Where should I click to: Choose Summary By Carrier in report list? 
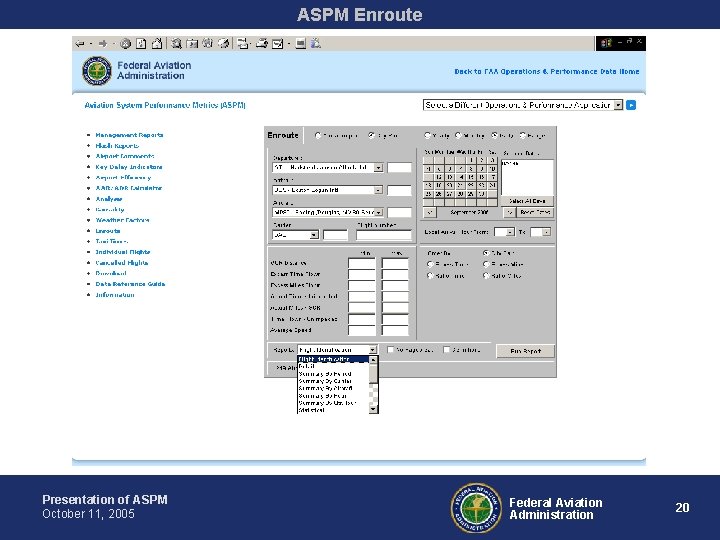coord(324,381)
